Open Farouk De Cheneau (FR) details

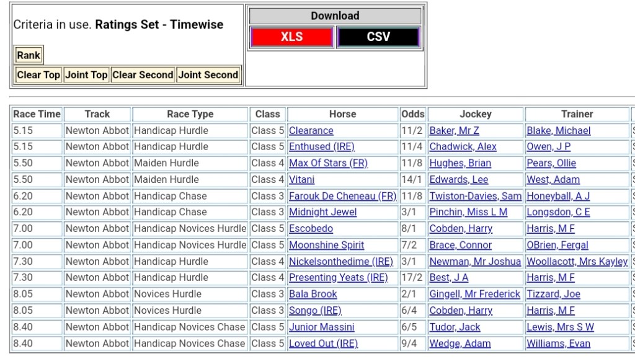[x=342, y=196]
